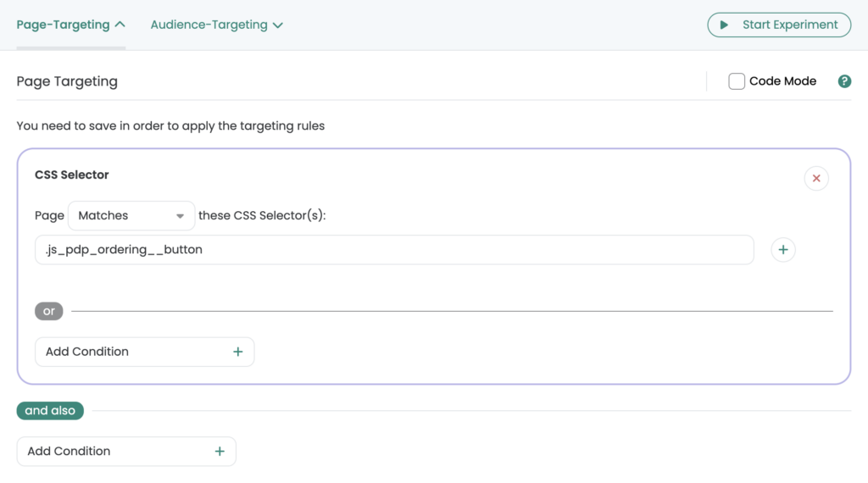Click the CSS selector input field
868x483 pixels.
click(394, 249)
